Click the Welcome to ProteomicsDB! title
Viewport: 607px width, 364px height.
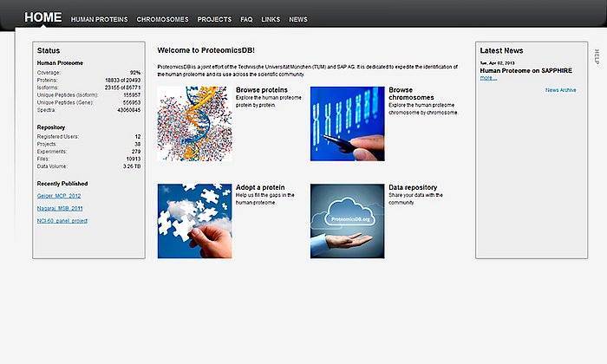tap(206, 50)
